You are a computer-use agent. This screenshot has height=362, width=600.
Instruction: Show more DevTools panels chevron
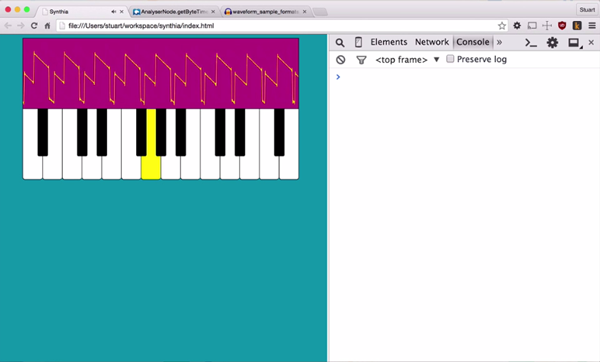click(x=499, y=42)
